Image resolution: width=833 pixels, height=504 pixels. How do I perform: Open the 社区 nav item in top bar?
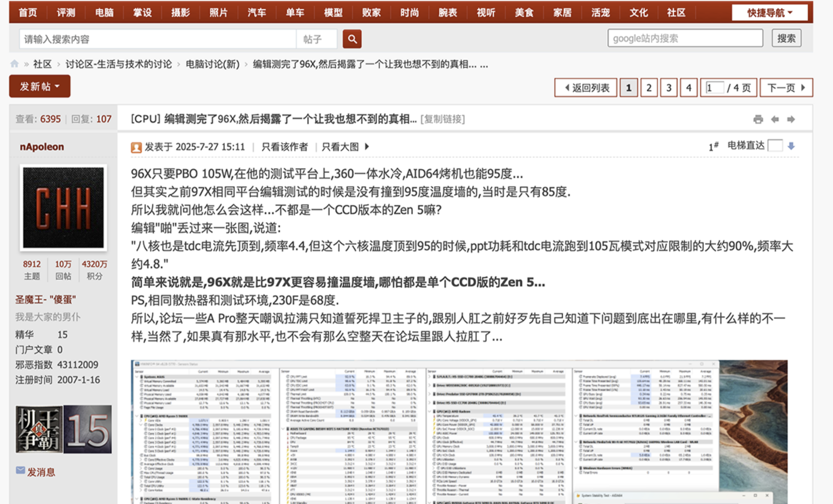[676, 13]
